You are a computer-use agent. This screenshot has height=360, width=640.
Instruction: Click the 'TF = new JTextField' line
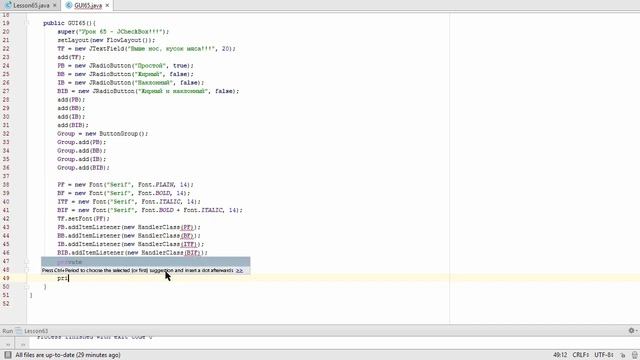tap(147, 49)
